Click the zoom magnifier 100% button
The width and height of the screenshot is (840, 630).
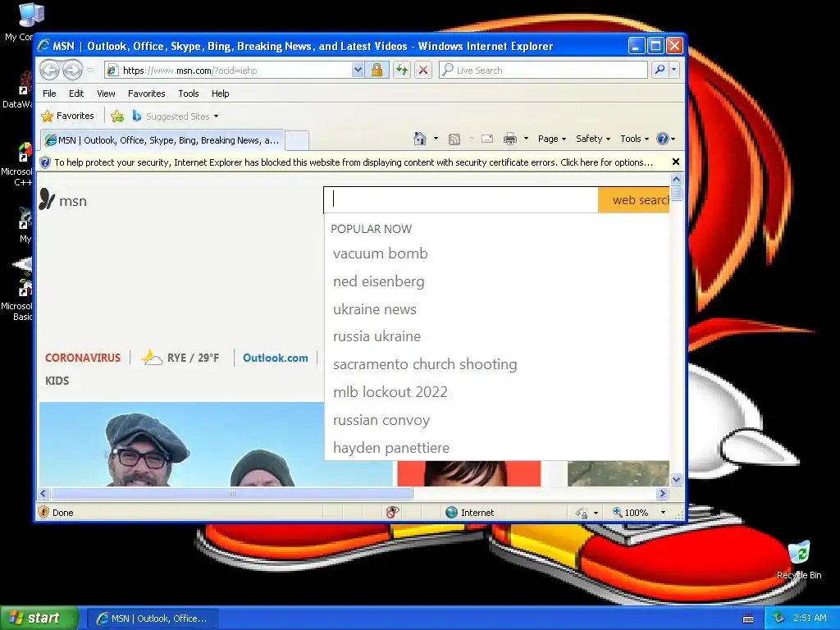coord(631,512)
